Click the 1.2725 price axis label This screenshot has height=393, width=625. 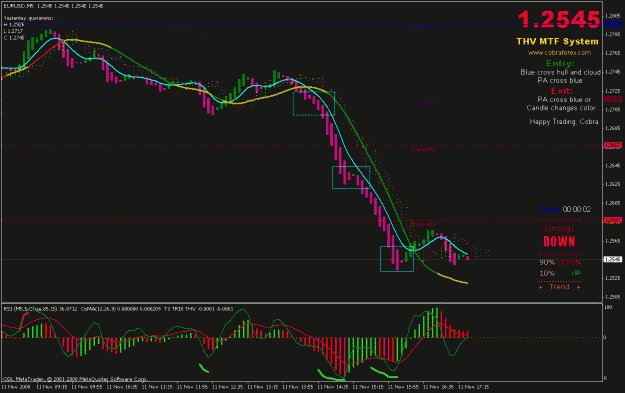tap(612, 91)
